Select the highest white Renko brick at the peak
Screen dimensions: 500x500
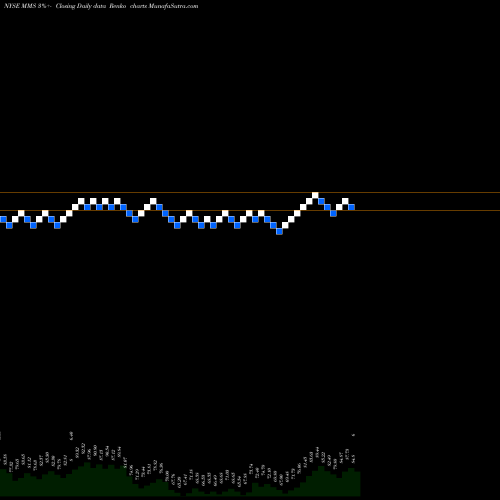pos(315,195)
